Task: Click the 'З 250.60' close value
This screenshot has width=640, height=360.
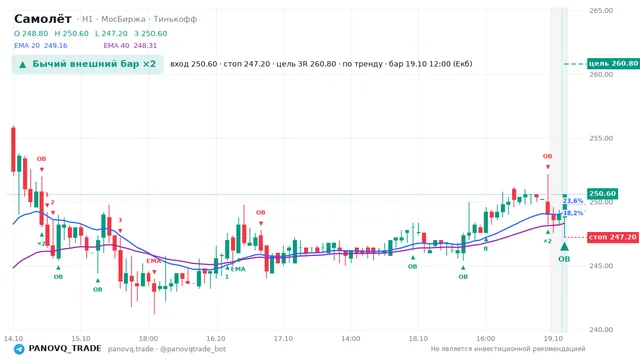Action: [151, 33]
